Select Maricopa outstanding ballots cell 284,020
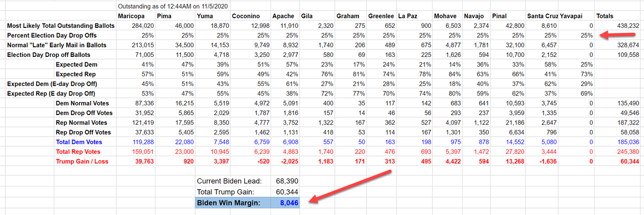The image size is (644, 215). (142, 26)
